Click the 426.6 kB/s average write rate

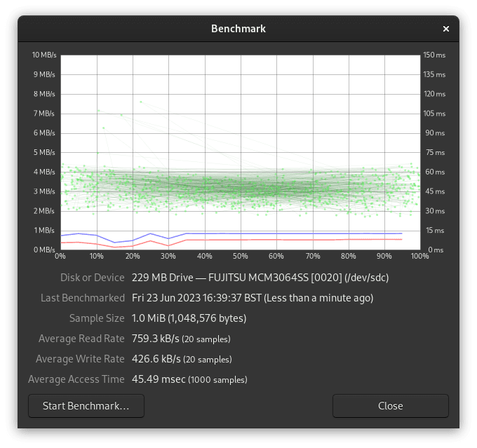coord(155,359)
